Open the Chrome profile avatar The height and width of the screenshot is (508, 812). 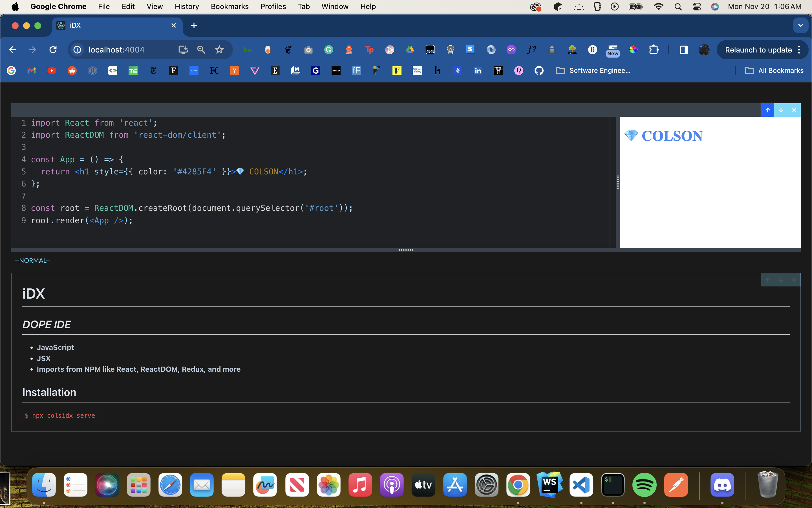704,50
